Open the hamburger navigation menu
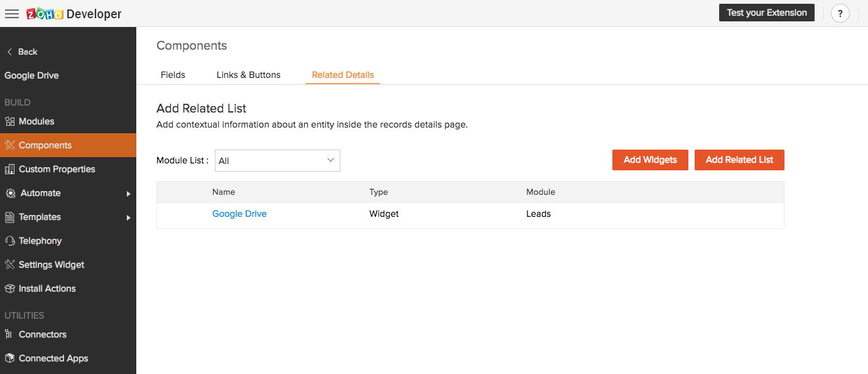The image size is (868, 374). coord(12,14)
